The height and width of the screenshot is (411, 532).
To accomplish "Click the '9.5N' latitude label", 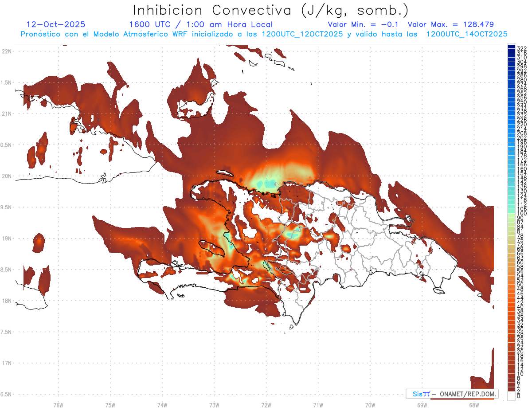I will pos(7,207).
